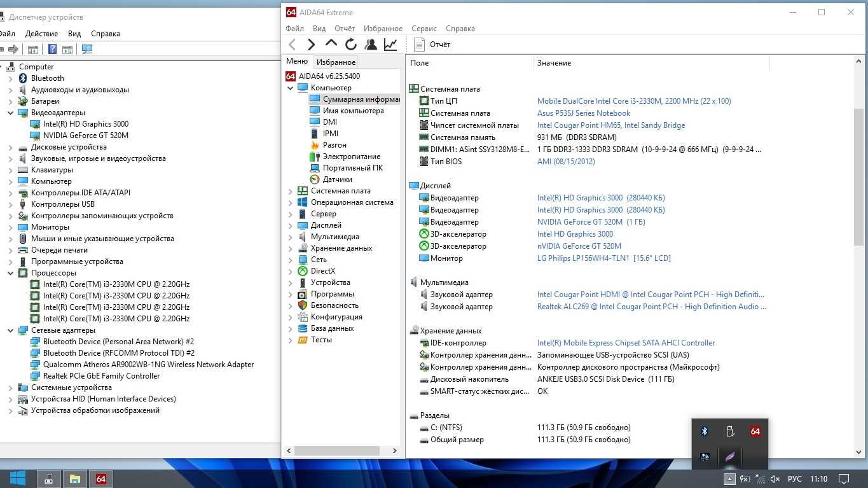
Task: Open the Отчёт menu in AIDA64 menu bar
Action: [345, 29]
